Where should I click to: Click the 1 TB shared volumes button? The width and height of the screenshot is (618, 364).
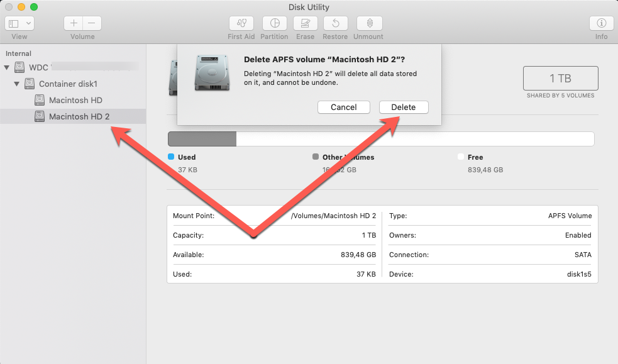click(560, 78)
